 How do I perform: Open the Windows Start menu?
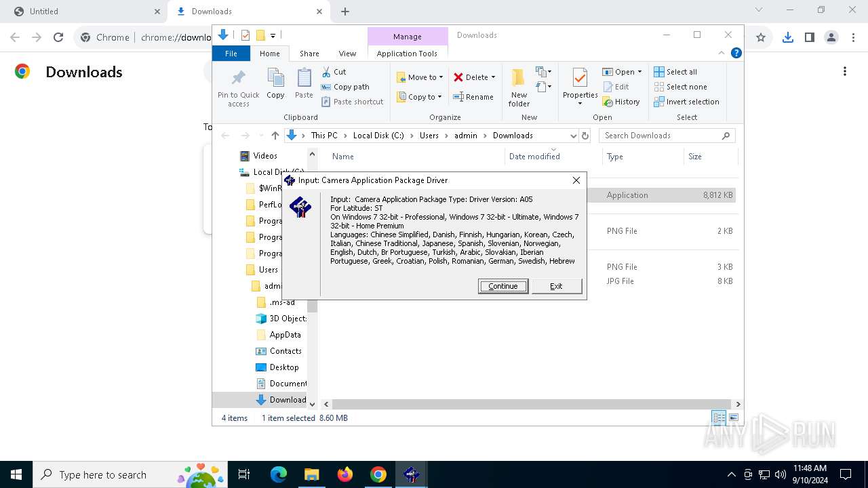coord(16,474)
